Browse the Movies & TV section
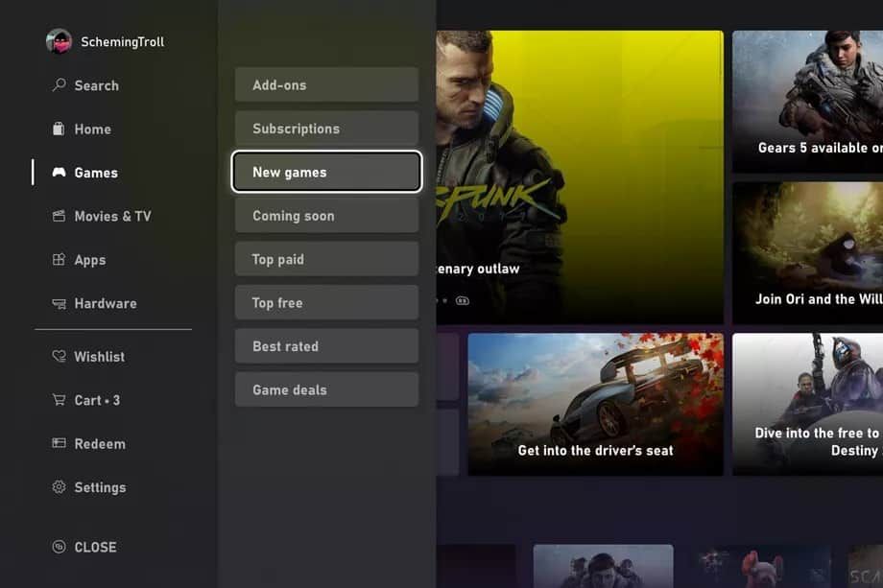 112,216
